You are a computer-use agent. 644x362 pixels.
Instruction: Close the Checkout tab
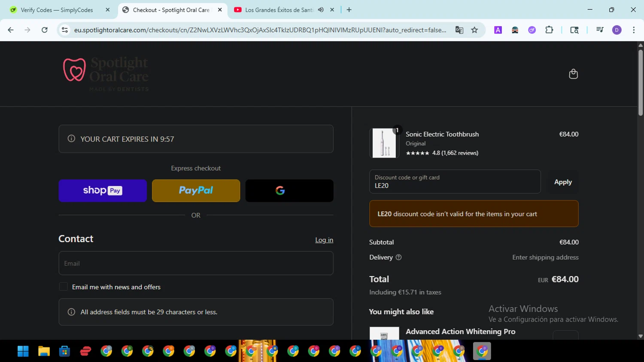pyautogui.click(x=220, y=10)
